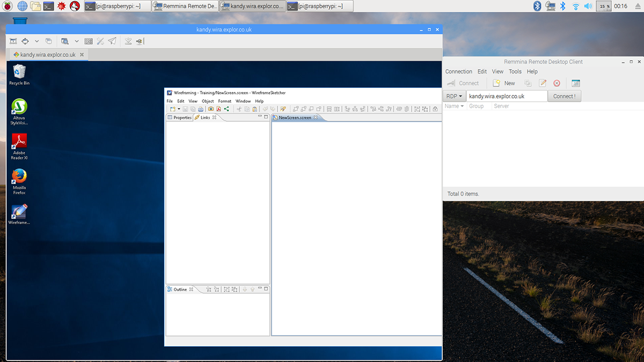This screenshot has height=362, width=644.
Task: Click the switch tab pages icon
Action: 48,41
